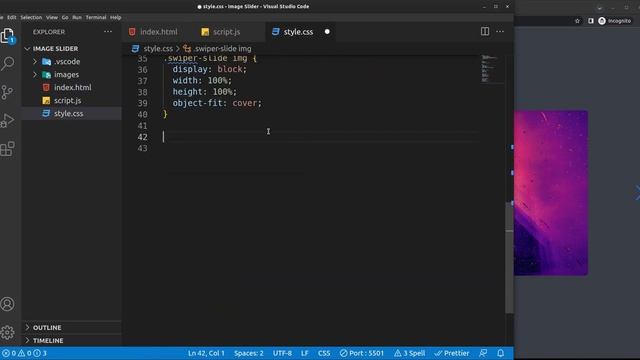Open the Search view in activity bar
This screenshot has height=360, width=640.
click(7, 64)
